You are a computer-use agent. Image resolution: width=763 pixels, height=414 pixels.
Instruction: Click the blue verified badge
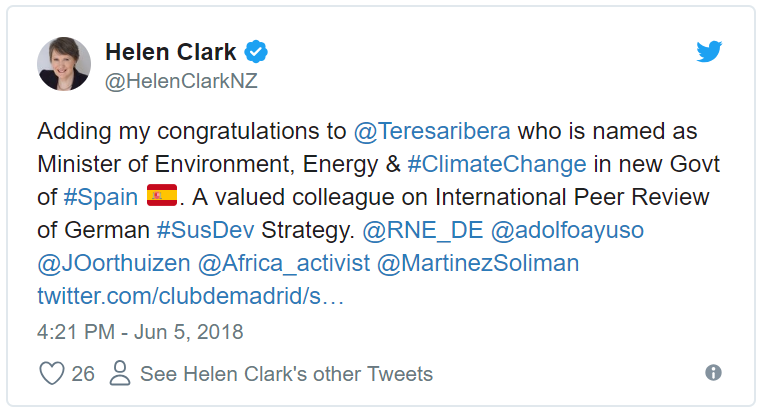click(x=257, y=52)
